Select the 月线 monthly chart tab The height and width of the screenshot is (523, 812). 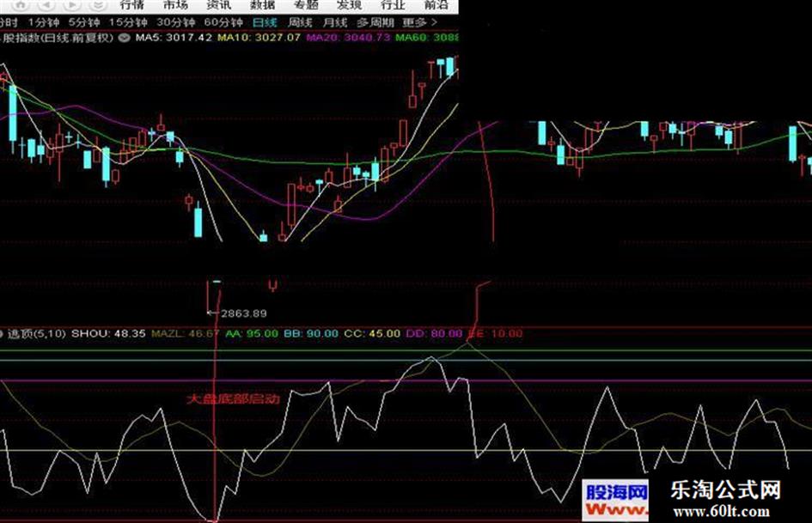[335, 22]
